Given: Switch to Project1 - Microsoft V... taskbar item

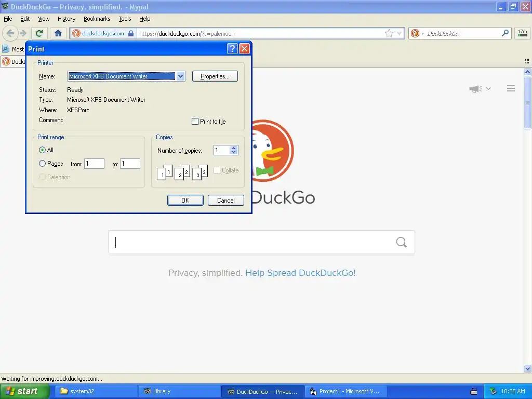Looking at the screenshot, I should (345, 391).
